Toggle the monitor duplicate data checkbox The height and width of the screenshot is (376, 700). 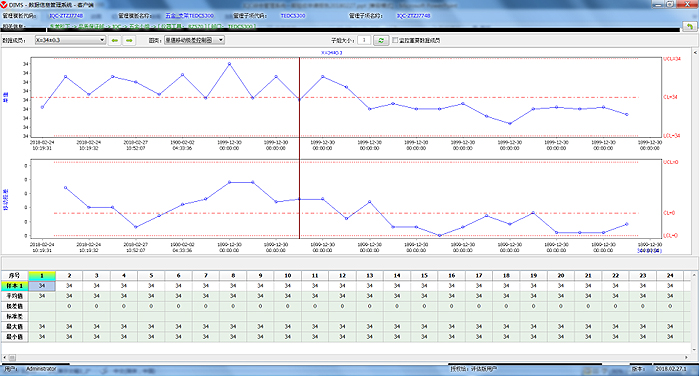395,40
